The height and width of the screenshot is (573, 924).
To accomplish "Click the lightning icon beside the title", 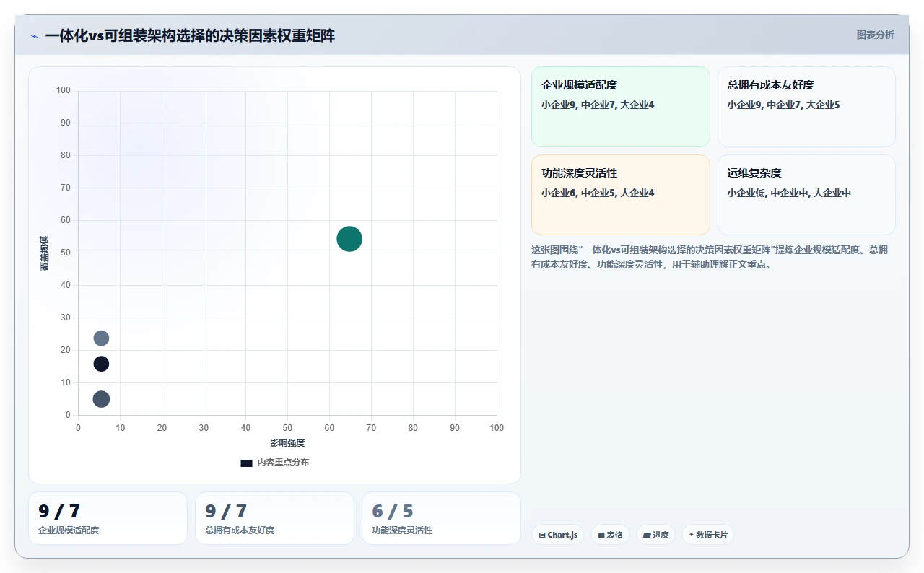I will [x=35, y=35].
